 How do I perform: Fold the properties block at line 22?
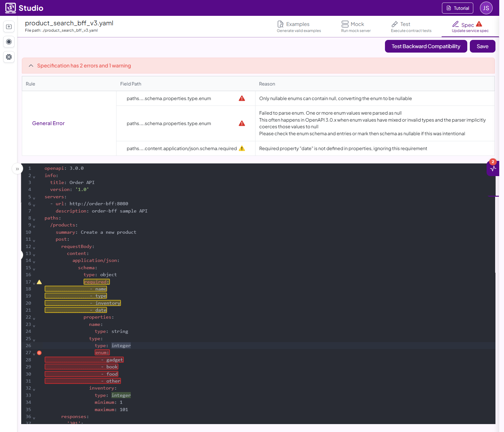tap(34, 318)
